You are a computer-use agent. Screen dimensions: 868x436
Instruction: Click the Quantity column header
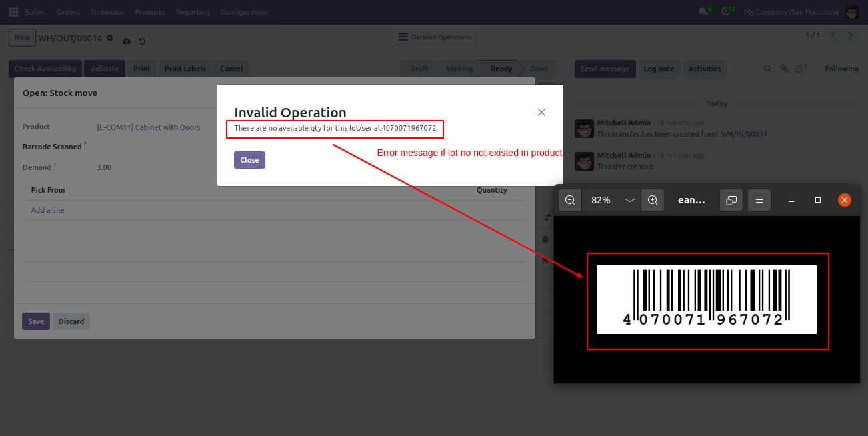(x=492, y=190)
